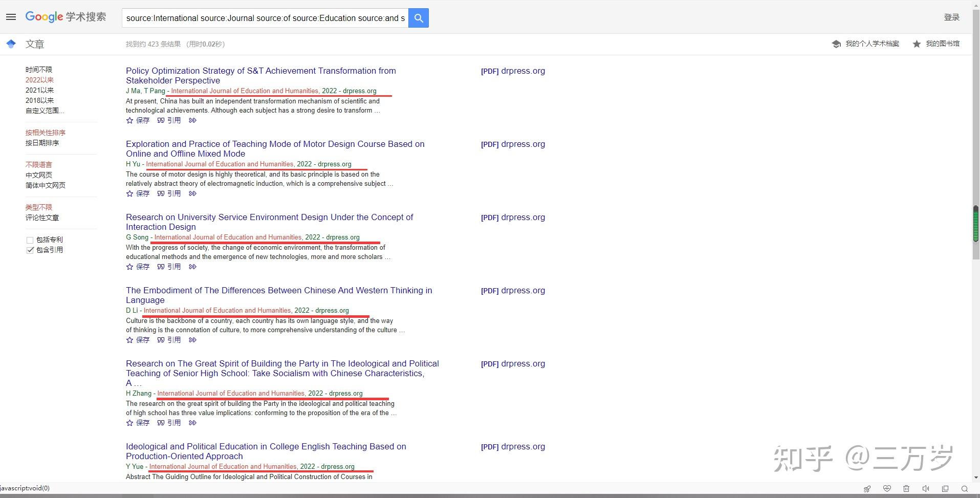The height and width of the screenshot is (498, 980).
Task: Open Policy Optimization Strategy of S&T article title
Action: [261, 76]
